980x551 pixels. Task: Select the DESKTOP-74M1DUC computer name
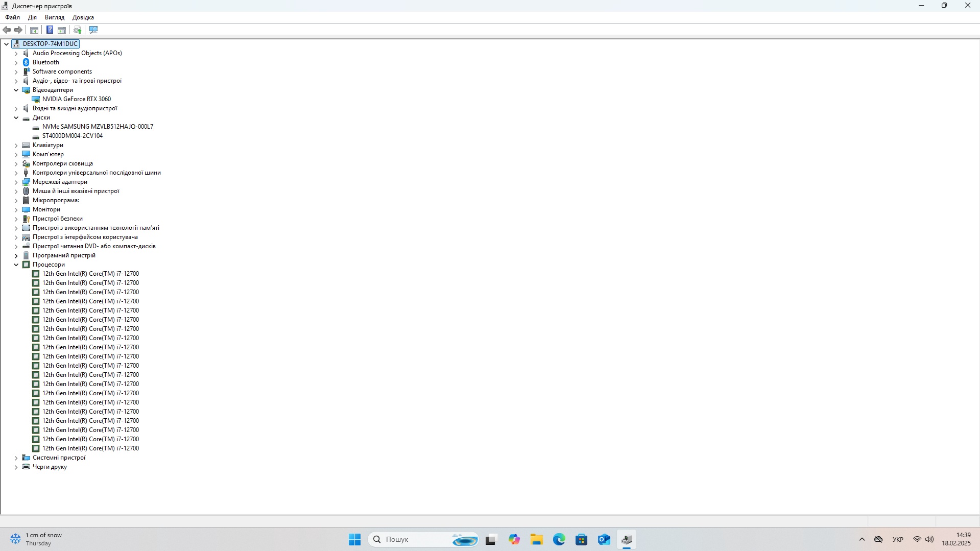tap(50, 44)
